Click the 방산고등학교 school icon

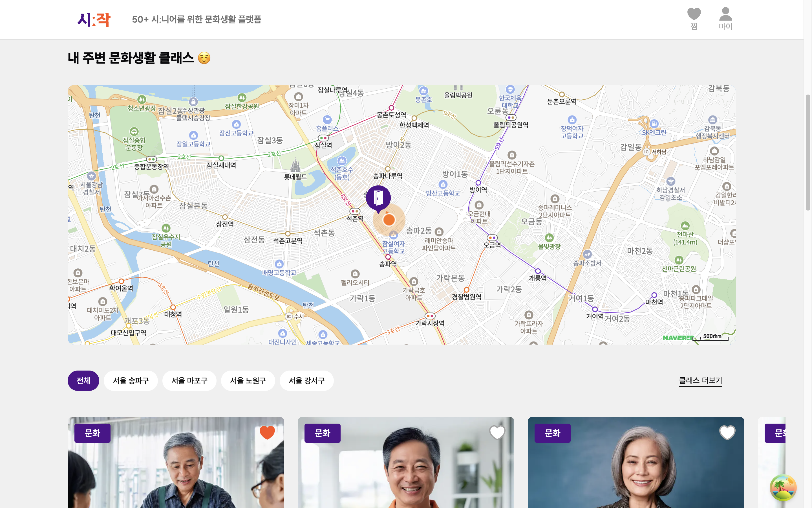tap(443, 184)
